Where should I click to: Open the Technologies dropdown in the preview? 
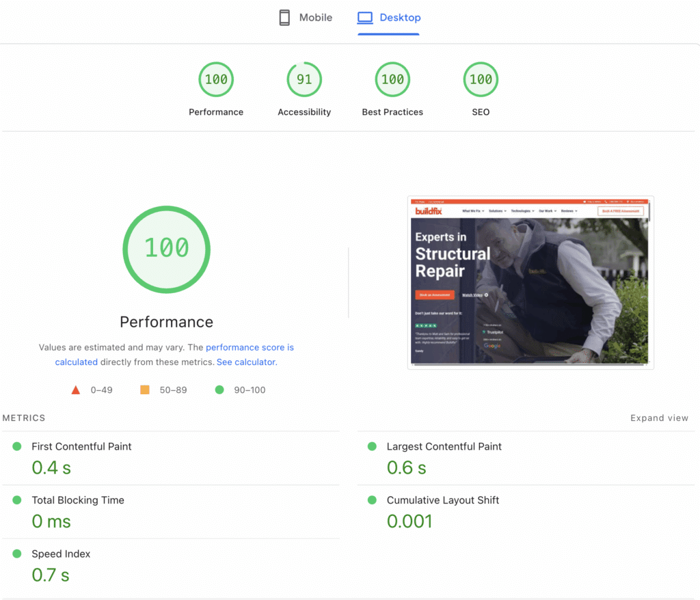[x=522, y=211]
